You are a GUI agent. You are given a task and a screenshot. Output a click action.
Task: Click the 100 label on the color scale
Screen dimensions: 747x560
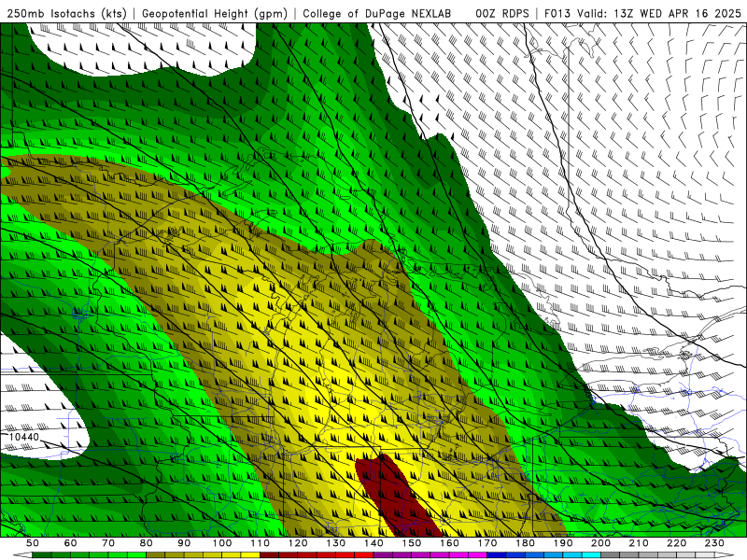point(222,543)
